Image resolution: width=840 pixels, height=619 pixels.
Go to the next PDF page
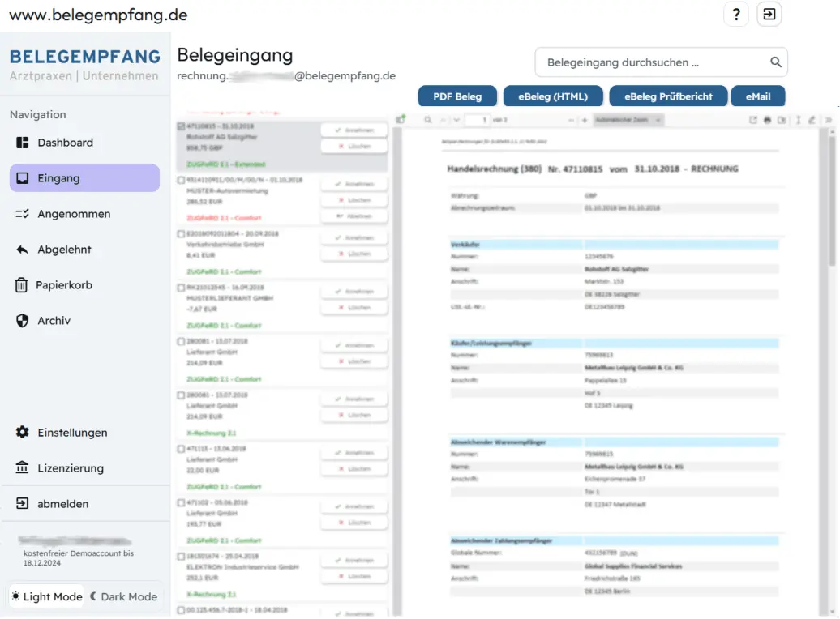pyautogui.click(x=456, y=120)
